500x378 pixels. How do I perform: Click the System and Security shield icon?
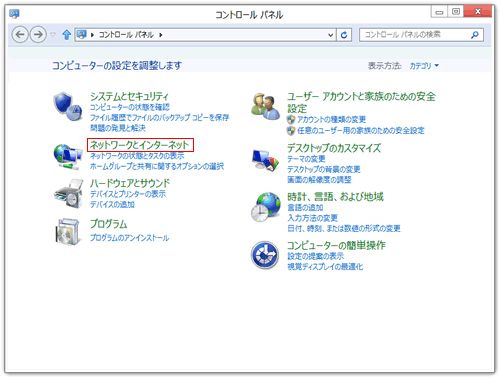[x=68, y=107]
